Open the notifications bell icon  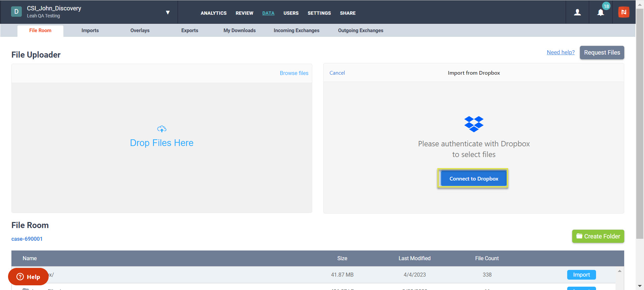pos(600,13)
